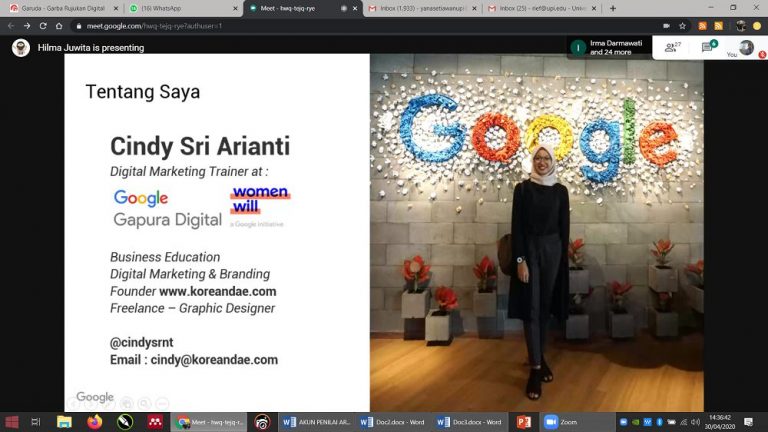The height and width of the screenshot is (432, 768).
Task: Open PowerPoint from the taskbar
Action: point(523,422)
